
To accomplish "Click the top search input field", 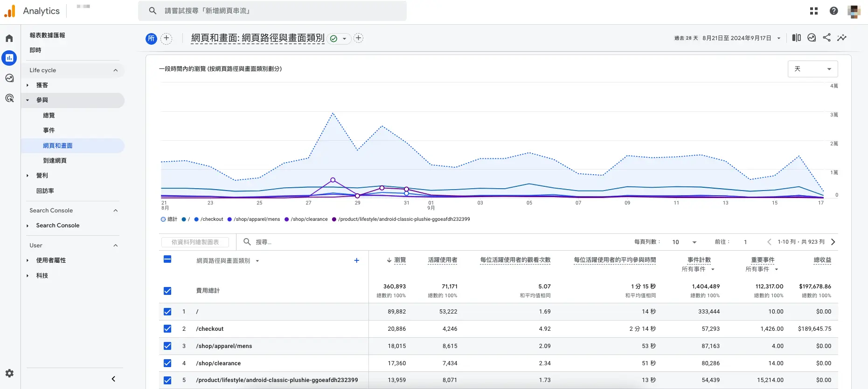I will click(272, 11).
